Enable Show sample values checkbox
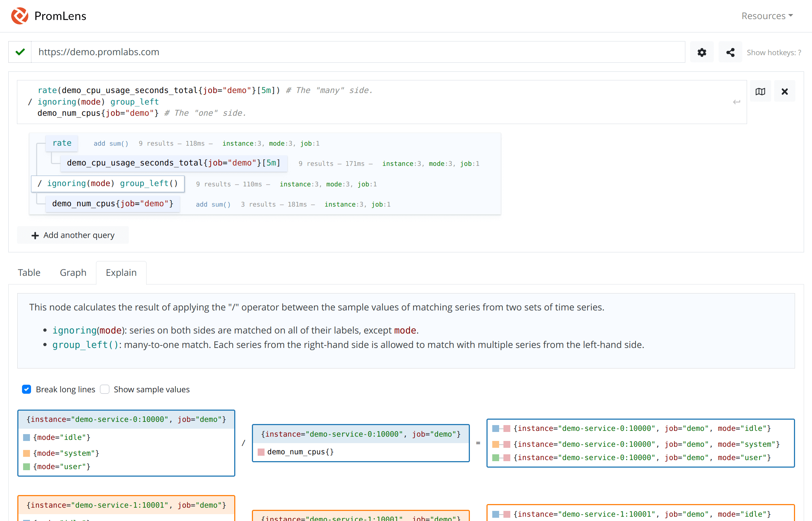 coord(105,389)
